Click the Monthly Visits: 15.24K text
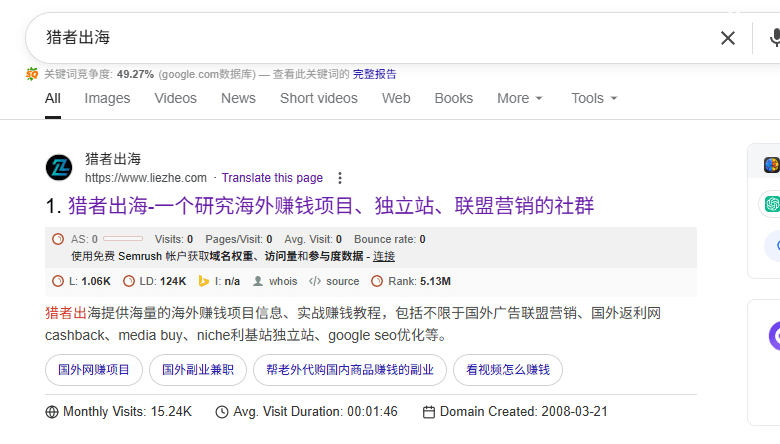 tap(127, 412)
